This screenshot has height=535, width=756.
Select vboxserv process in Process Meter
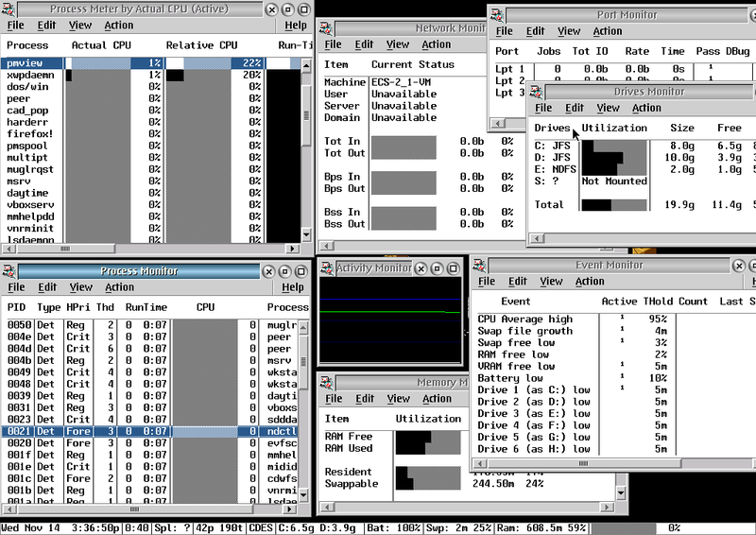pyautogui.click(x=151, y=205)
